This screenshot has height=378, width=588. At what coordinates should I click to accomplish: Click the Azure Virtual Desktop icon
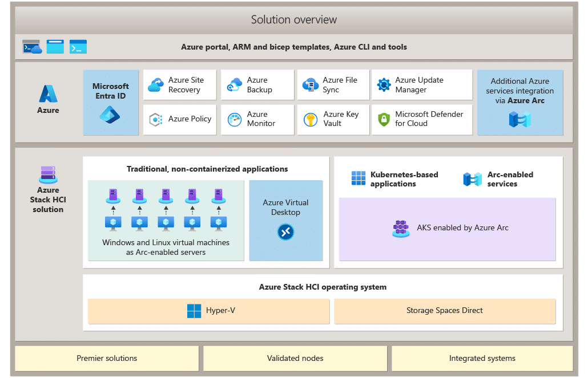[286, 232]
